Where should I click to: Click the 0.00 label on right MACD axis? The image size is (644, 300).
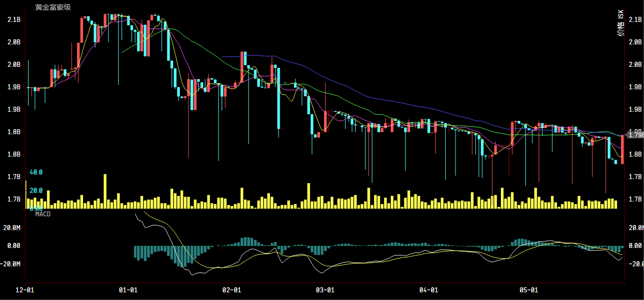click(635, 246)
